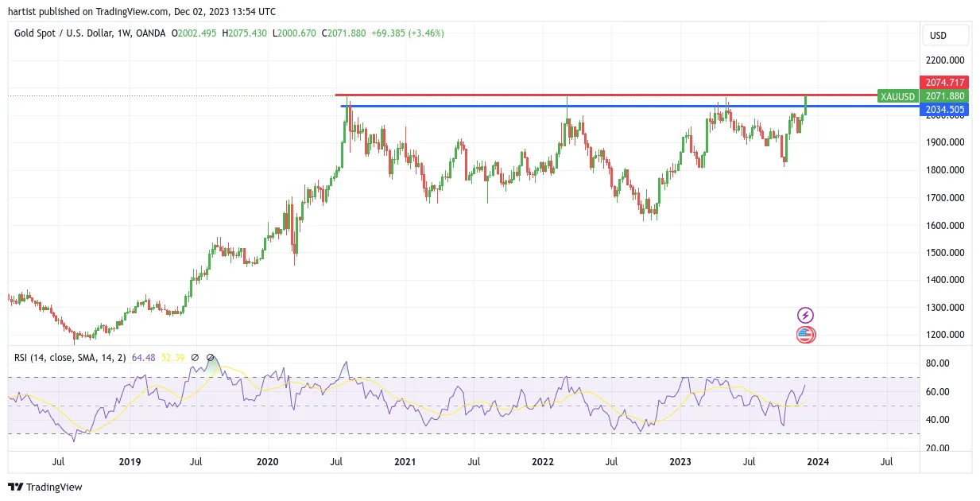Click the blue 2034.505 price label
Screen dimensions: 980x501
point(944,110)
